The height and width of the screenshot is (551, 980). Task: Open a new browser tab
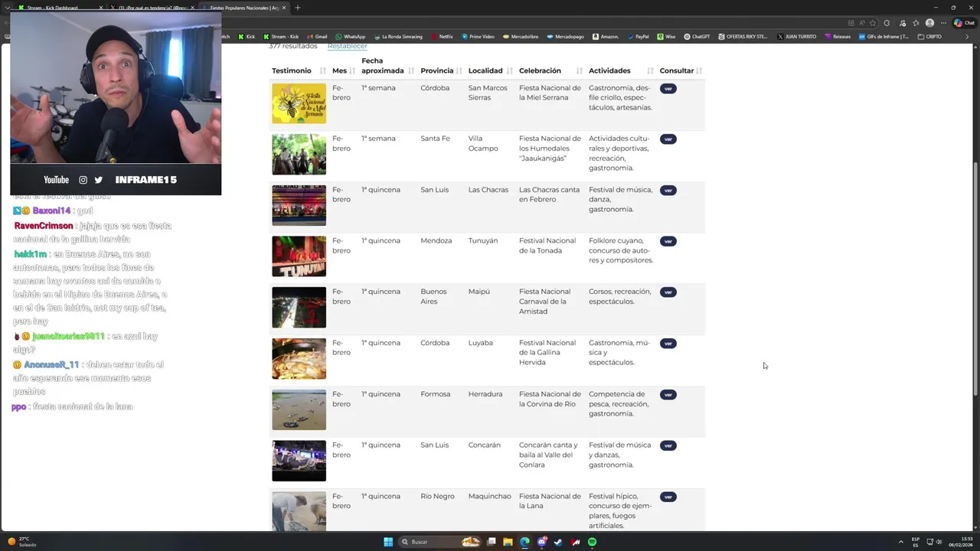[298, 8]
